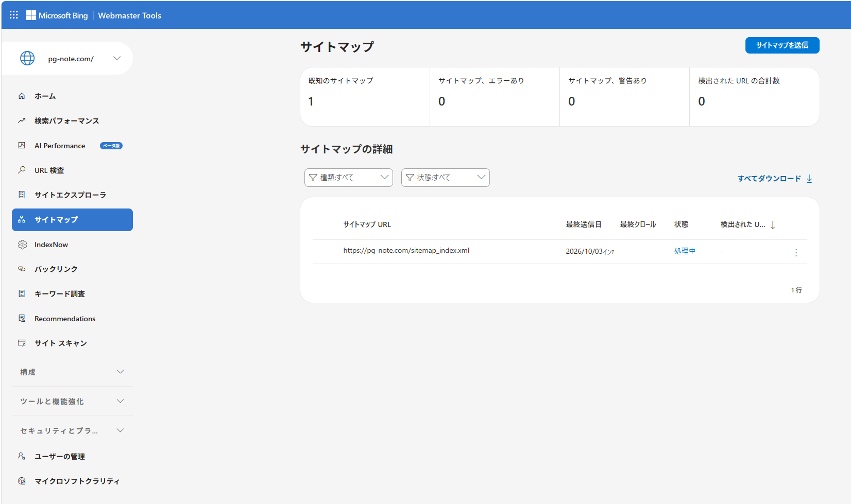Click the IndexNow gear icon
Screen dimensions: 851x504
22,245
